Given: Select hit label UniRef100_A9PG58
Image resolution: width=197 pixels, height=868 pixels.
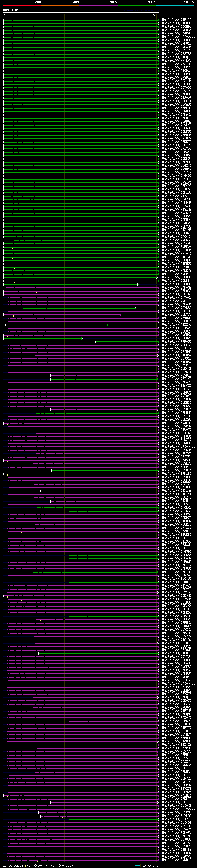Looking at the screenshot, I should pyautogui.click(x=177, y=342).
